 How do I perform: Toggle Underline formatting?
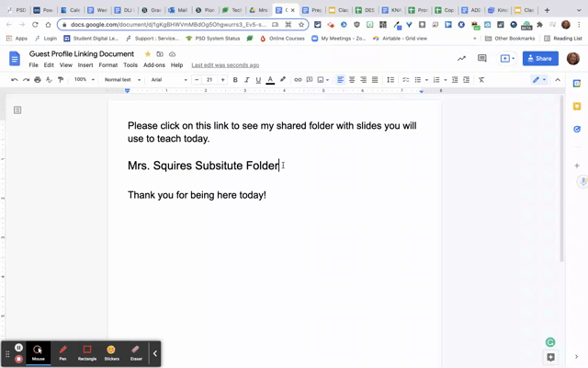[x=258, y=80]
